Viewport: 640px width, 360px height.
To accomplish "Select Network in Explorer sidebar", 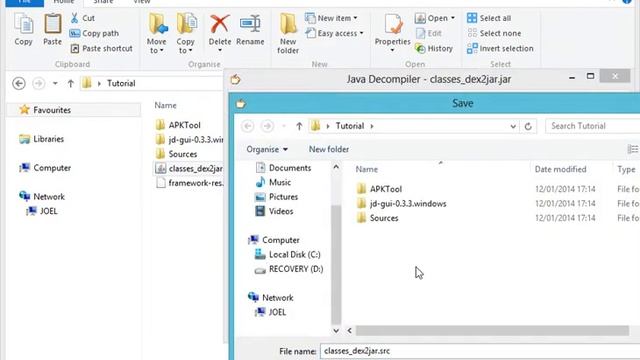I will pyautogui.click(x=42, y=197).
